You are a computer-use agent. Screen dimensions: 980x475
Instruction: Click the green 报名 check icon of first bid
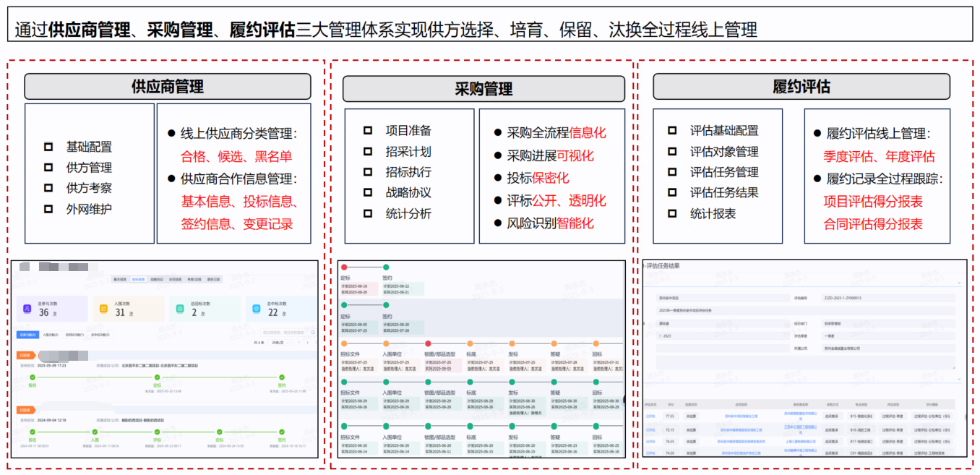(x=32, y=377)
